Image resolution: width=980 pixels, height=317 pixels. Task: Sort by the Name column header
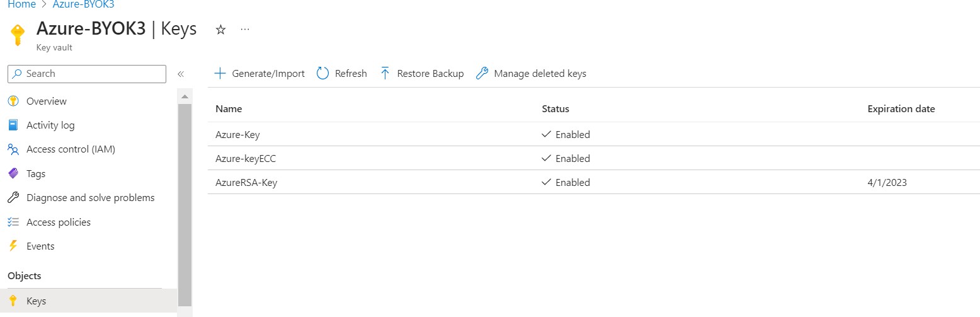pos(229,109)
